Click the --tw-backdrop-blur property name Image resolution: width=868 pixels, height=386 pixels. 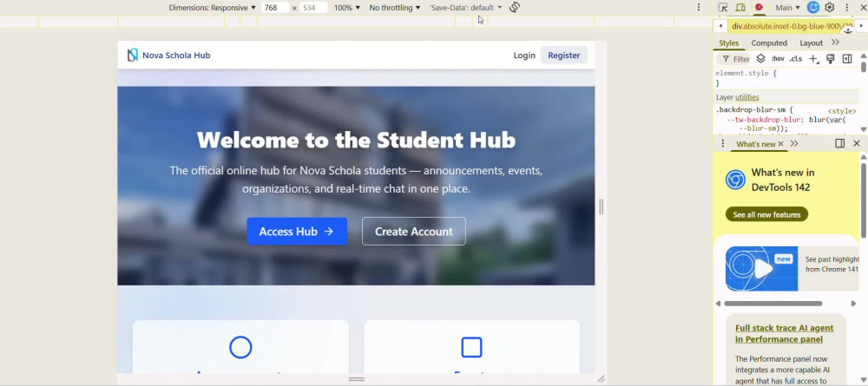coord(762,120)
